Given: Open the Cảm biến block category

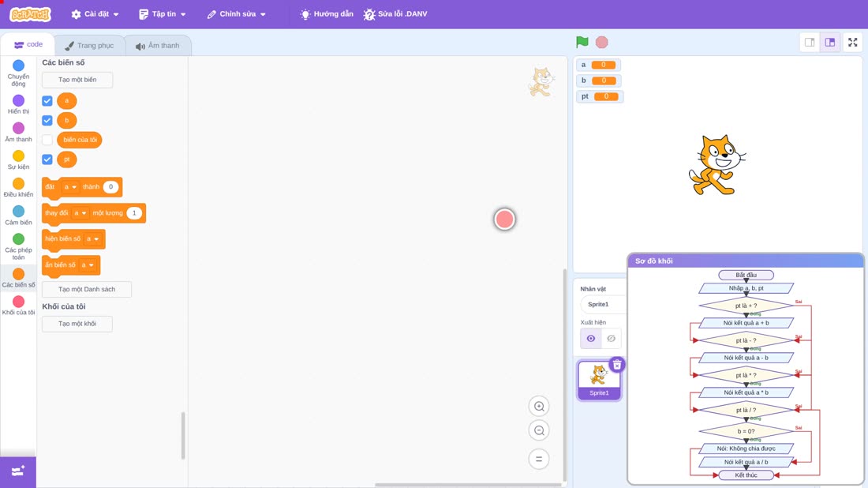Looking at the screenshot, I should click(x=18, y=215).
